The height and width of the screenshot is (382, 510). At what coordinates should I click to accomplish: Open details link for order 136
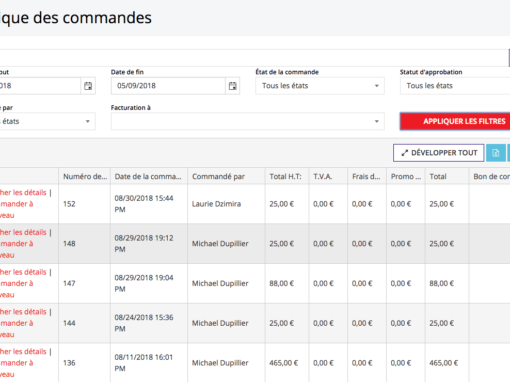[23, 351]
